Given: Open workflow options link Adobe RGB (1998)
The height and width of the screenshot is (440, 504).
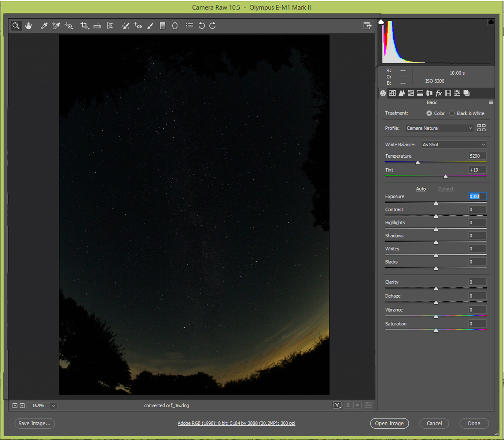Looking at the screenshot, I should 236,423.
